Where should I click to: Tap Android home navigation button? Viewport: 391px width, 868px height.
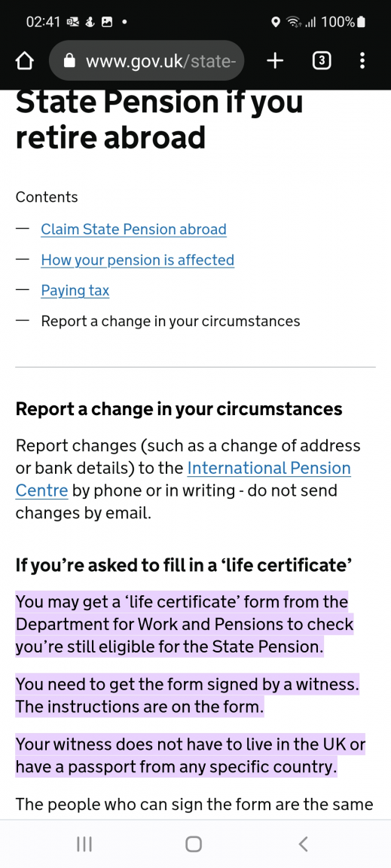[x=194, y=844]
